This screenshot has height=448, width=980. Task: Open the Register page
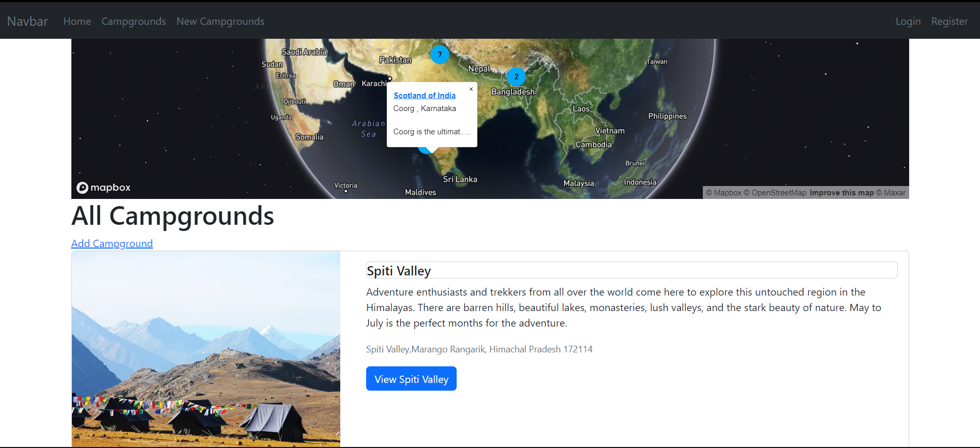[949, 21]
